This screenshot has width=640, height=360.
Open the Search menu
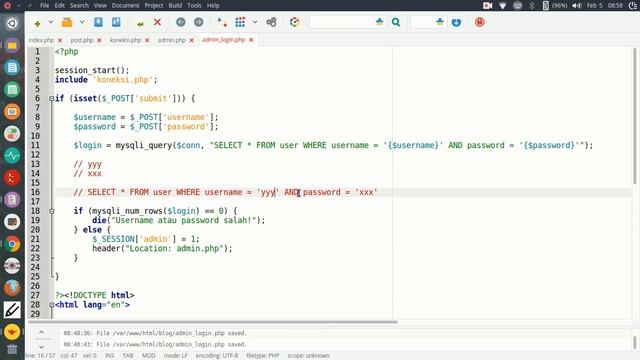pos(79,5)
